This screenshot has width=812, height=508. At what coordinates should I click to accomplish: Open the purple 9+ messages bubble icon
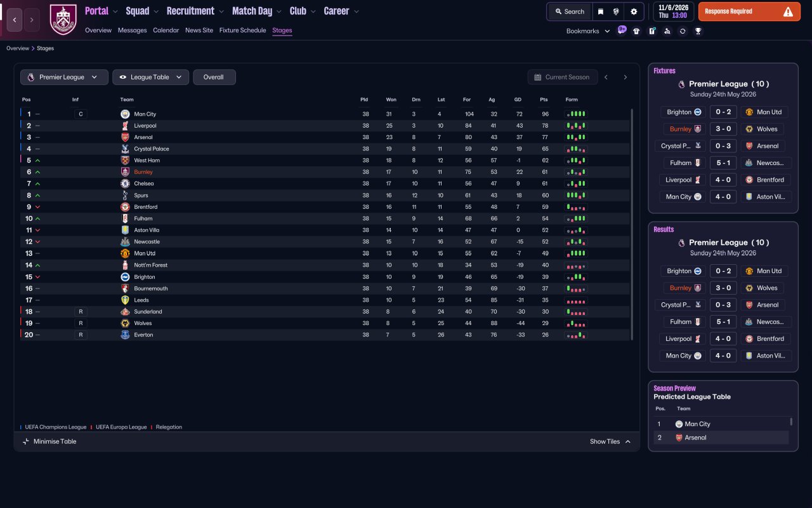pyautogui.click(x=622, y=30)
